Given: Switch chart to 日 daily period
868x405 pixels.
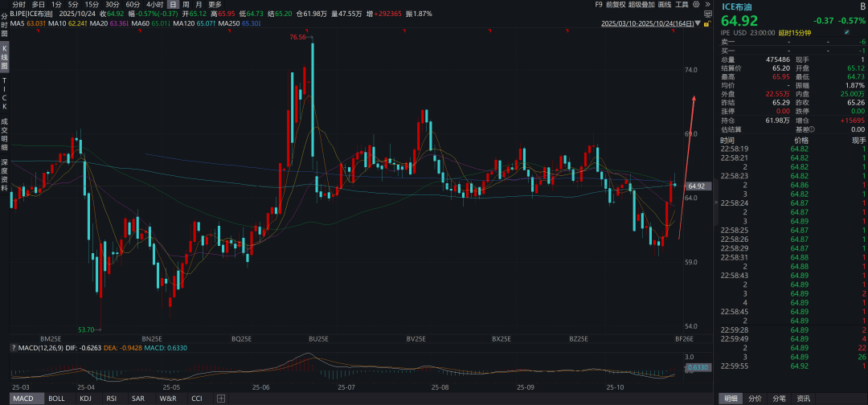Looking at the screenshot, I should 172,4.
